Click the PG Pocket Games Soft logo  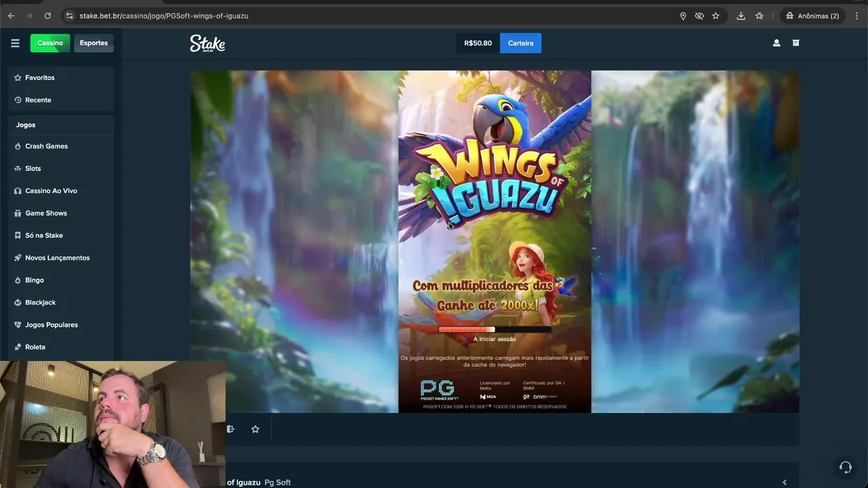click(x=439, y=390)
